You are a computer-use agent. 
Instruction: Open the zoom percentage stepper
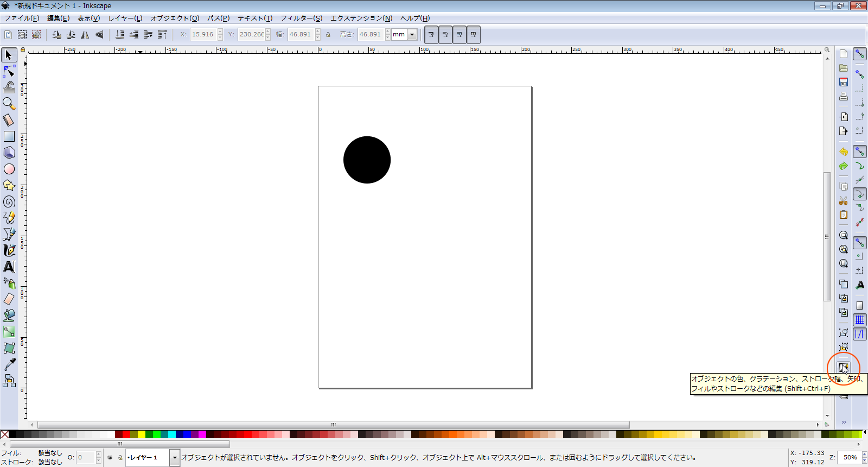click(x=865, y=458)
